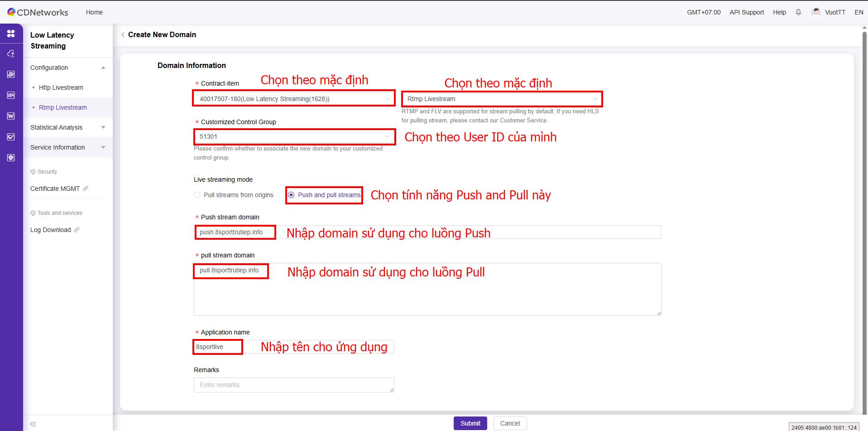Image resolution: width=868 pixels, height=431 pixels.
Task: Open the Customized Control Group dropdown
Action: [293, 136]
